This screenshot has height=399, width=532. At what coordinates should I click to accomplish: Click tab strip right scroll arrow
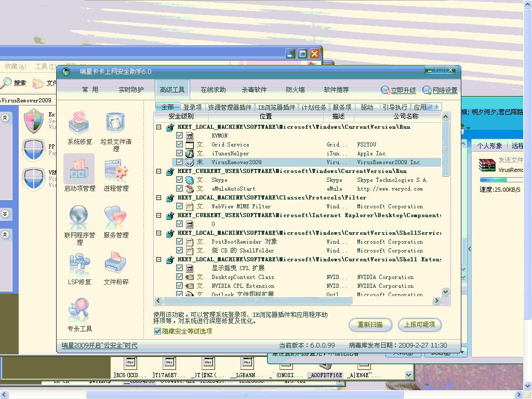pyautogui.click(x=437, y=107)
